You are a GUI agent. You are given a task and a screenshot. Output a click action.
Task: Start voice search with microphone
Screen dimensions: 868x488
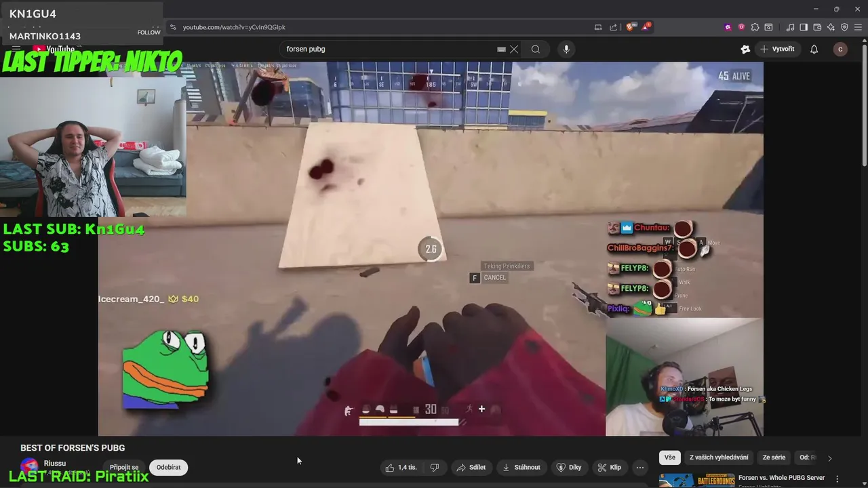pos(566,49)
